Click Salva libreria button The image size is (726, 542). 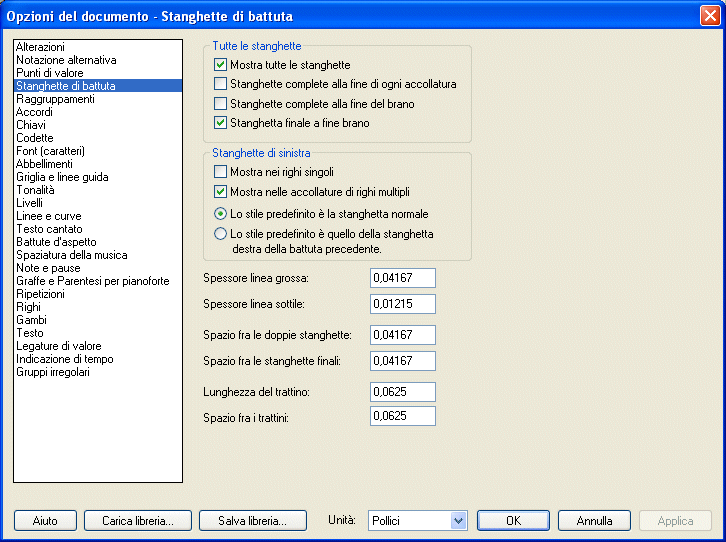[253, 521]
